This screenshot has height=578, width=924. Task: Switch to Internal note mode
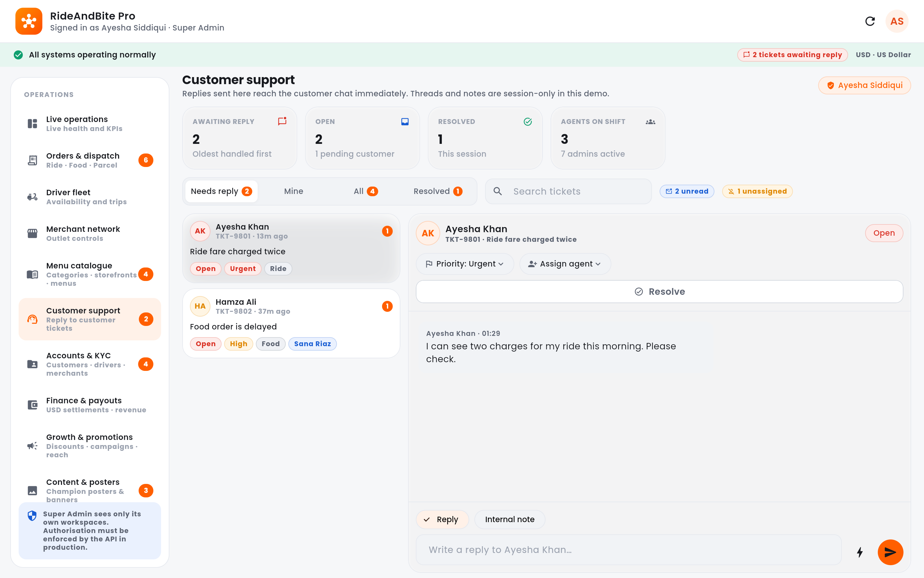[510, 519]
